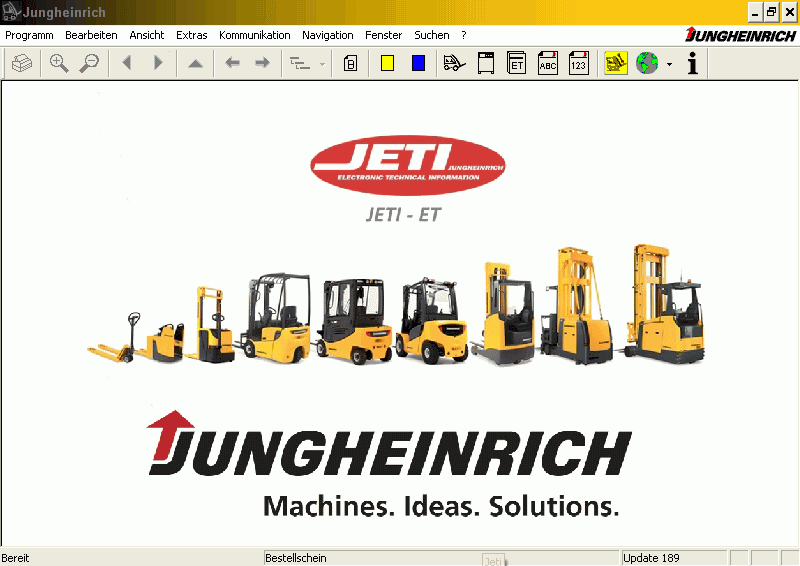Select the yellow color square
This screenshot has height=566, width=800.
click(387, 63)
